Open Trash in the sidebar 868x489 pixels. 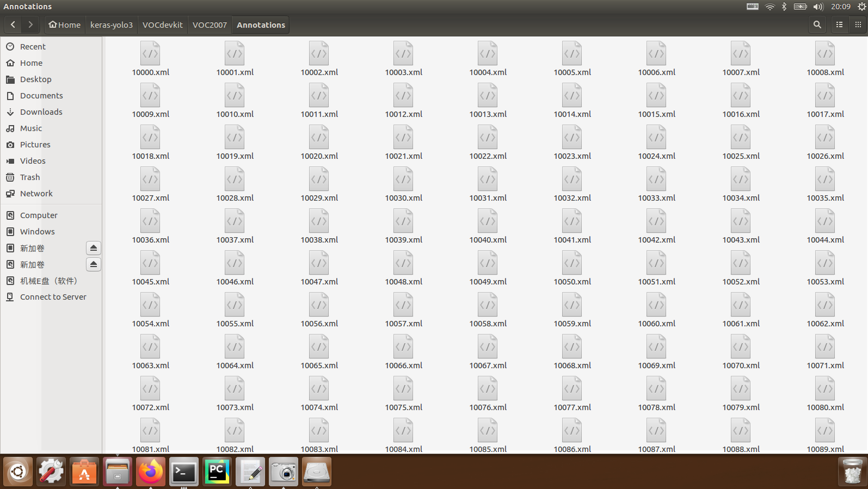51,177
